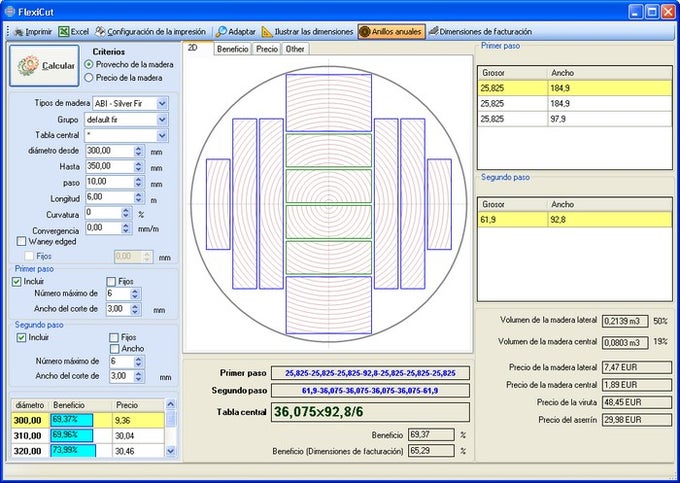The height and width of the screenshot is (483, 680).
Task: Click the Calcular gear button
Action: 44,65
